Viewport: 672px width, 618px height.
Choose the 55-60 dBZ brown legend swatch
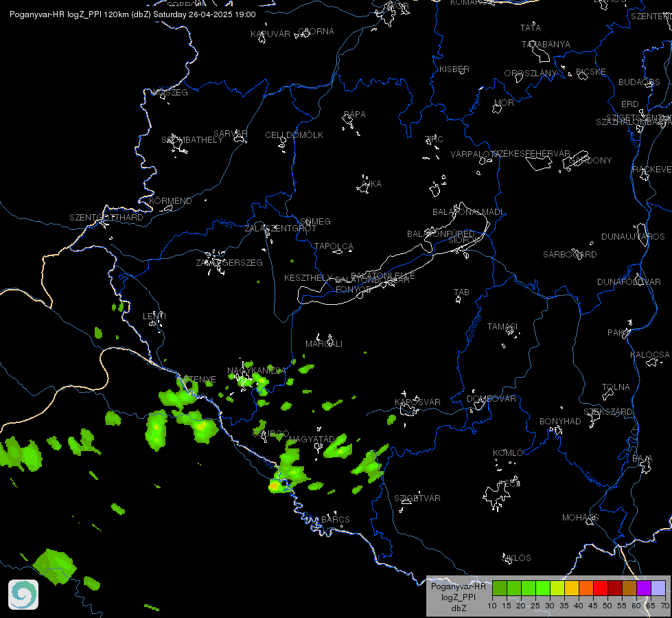629,588
